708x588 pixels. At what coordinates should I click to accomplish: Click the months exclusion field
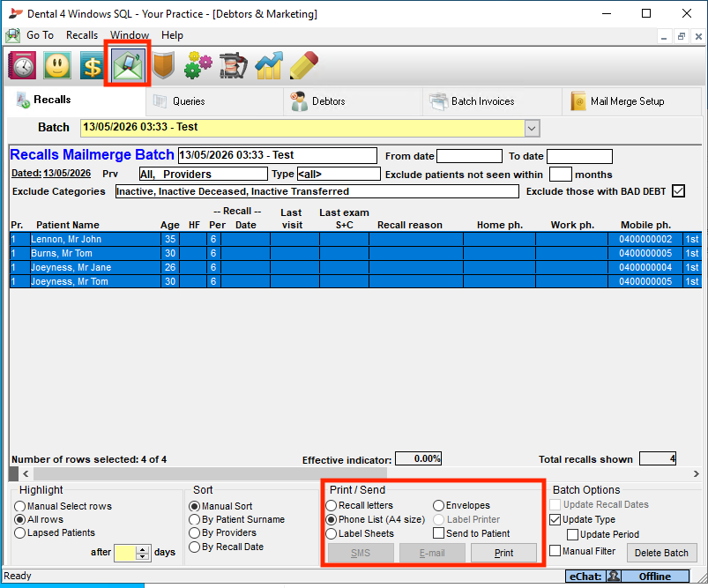[x=561, y=174]
